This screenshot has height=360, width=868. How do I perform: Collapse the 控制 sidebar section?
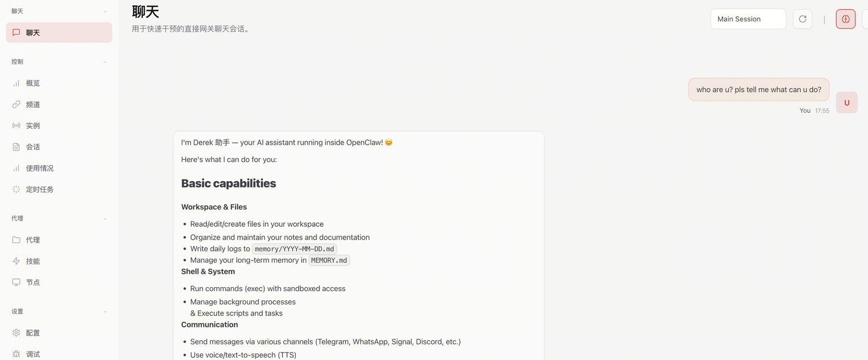coord(105,62)
